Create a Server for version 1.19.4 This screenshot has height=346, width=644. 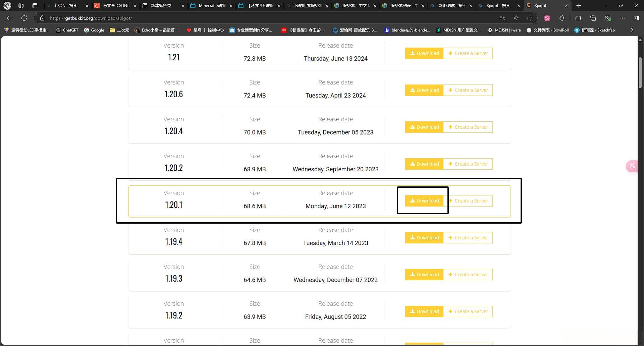pyautogui.click(x=468, y=238)
